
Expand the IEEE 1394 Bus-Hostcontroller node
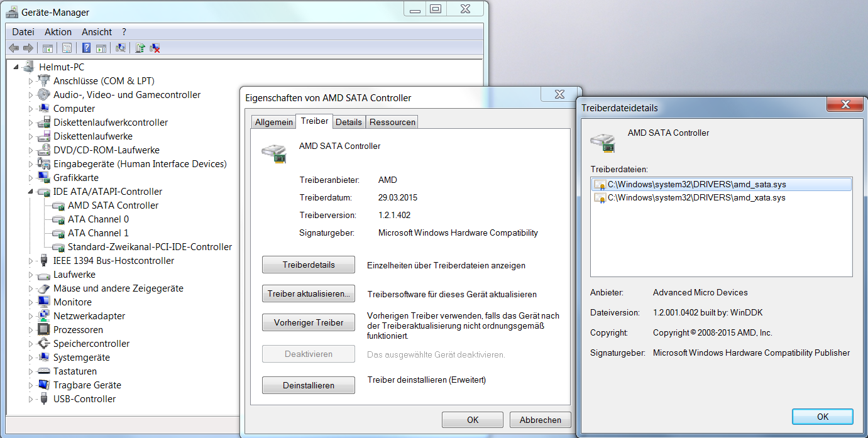tap(30, 260)
